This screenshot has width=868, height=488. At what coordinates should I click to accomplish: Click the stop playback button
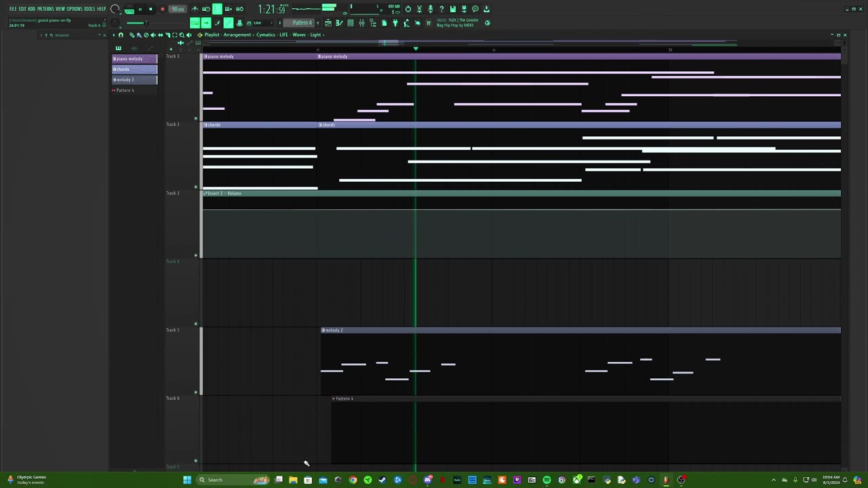[151, 9]
